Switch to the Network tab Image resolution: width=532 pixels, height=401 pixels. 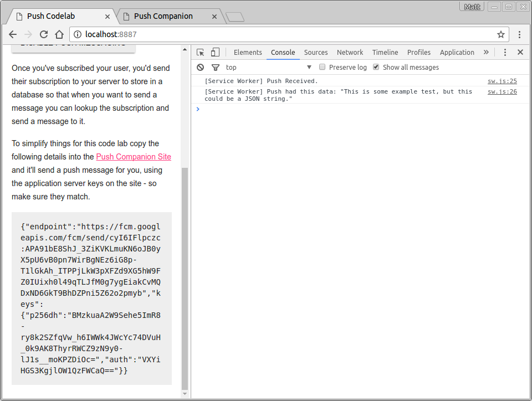(350, 53)
